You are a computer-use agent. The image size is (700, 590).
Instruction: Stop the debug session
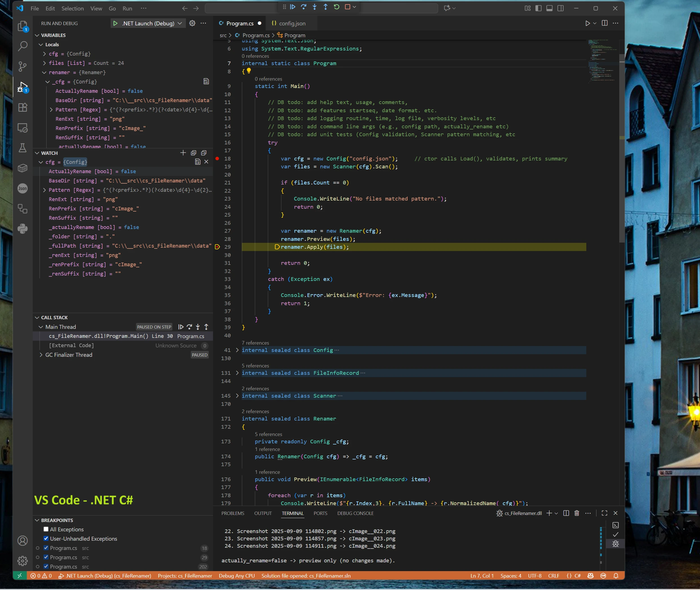[347, 7]
